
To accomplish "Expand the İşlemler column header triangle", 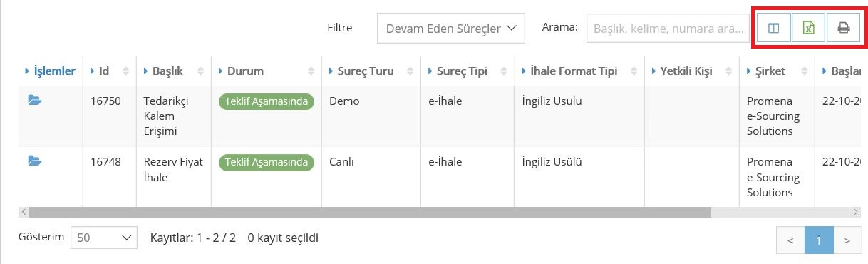I will click(26, 71).
